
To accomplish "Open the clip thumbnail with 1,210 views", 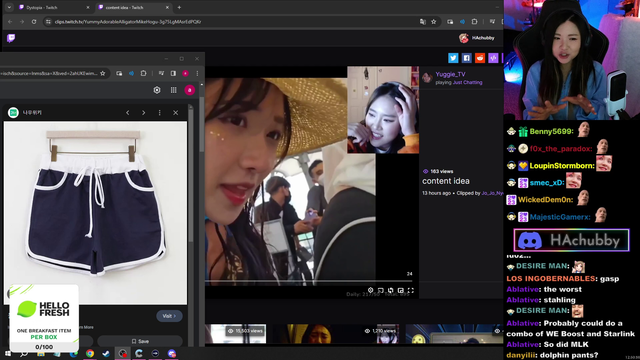I will click(x=336, y=334).
